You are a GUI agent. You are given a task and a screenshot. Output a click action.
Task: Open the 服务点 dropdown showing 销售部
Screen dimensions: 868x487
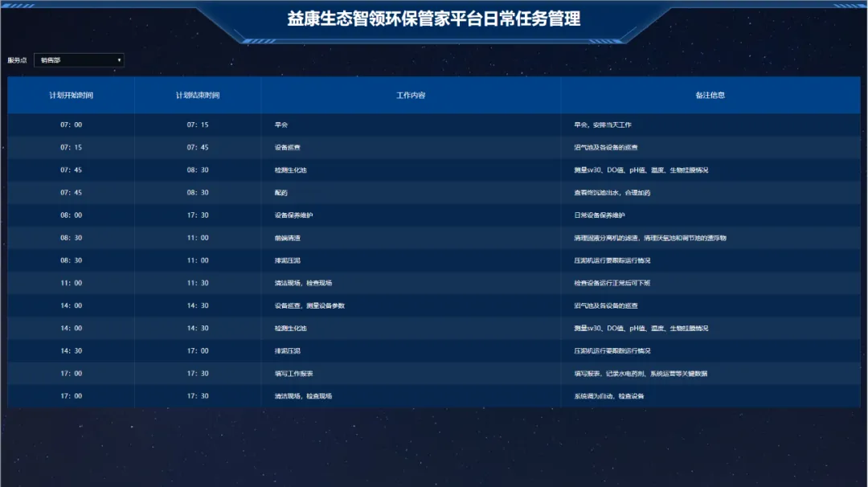pyautogui.click(x=78, y=60)
